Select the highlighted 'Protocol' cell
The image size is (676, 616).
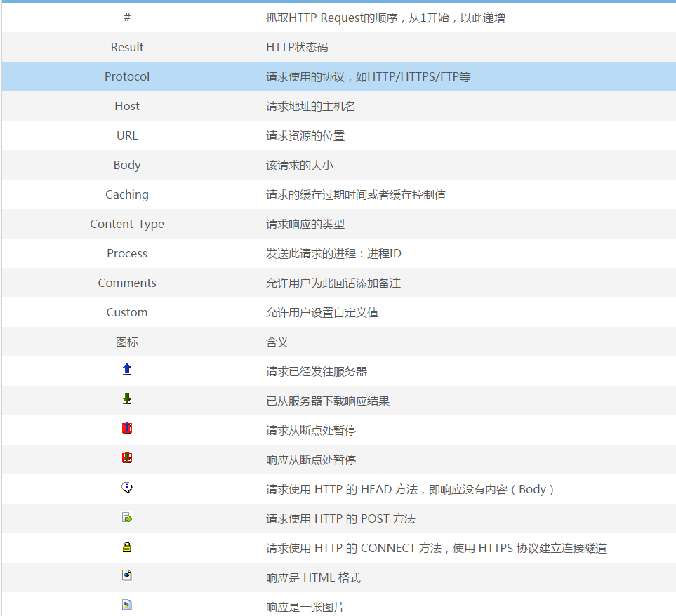click(x=127, y=76)
